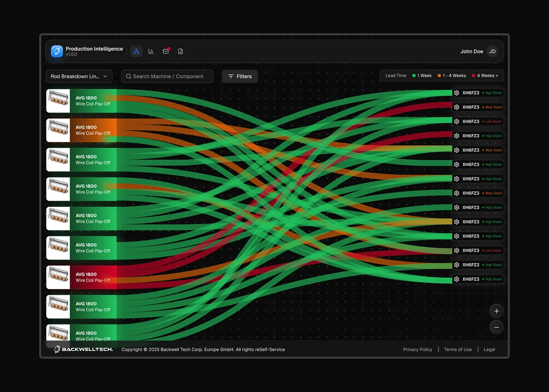Click the search magnifier in the search bar
The height and width of the screenshot is (392, 549).
point(129,76)
